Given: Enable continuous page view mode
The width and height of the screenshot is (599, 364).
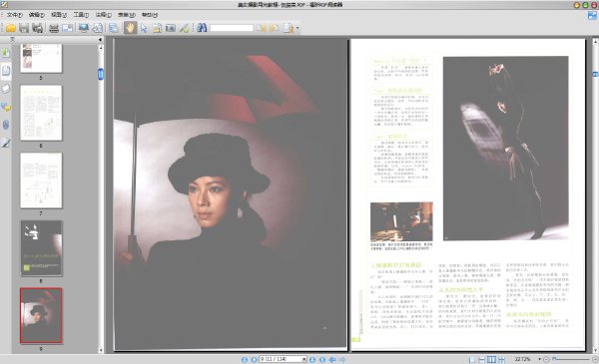Looking at the screenshot, I should coord(482,359).
